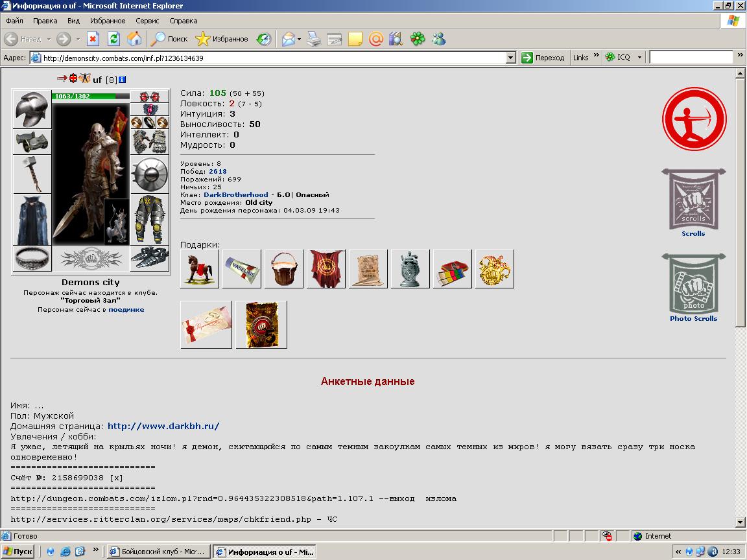The width and height of the screenshot is (747, 560).
Task: Click the ICQ search input field
Action: [691, 57]
